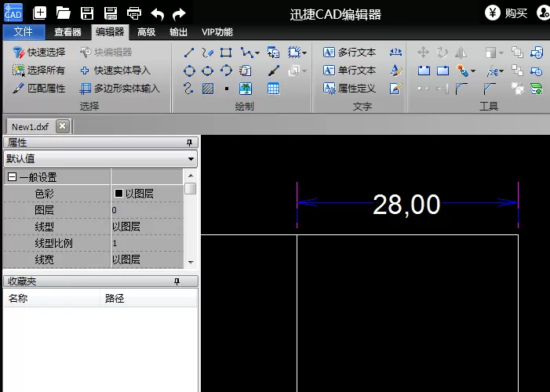Open the dashed selection frame dropdown arrow
Screen dimensions: 550x392
point(304,53)
